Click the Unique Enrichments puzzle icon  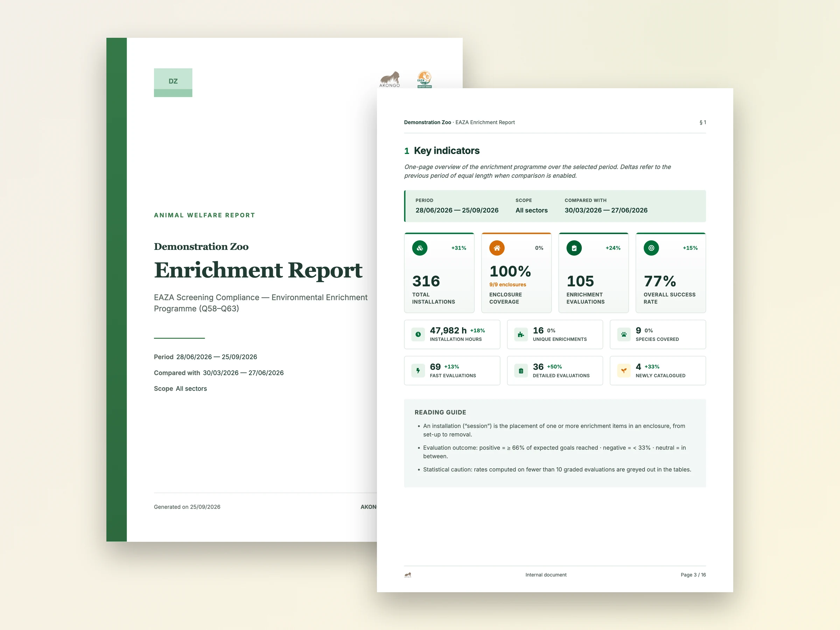(x=521, y=335)
